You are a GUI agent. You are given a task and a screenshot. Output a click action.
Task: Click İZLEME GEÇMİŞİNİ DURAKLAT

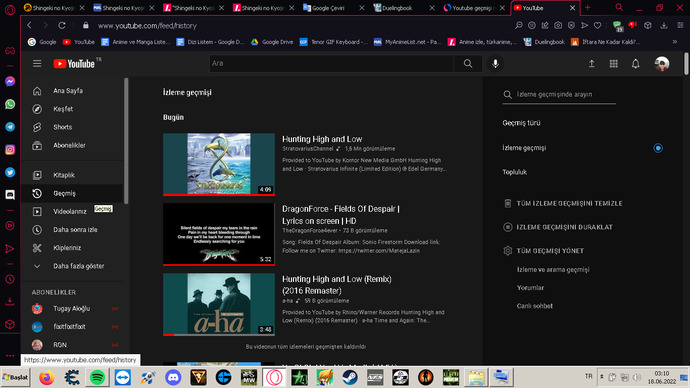(x=558, y=227)
